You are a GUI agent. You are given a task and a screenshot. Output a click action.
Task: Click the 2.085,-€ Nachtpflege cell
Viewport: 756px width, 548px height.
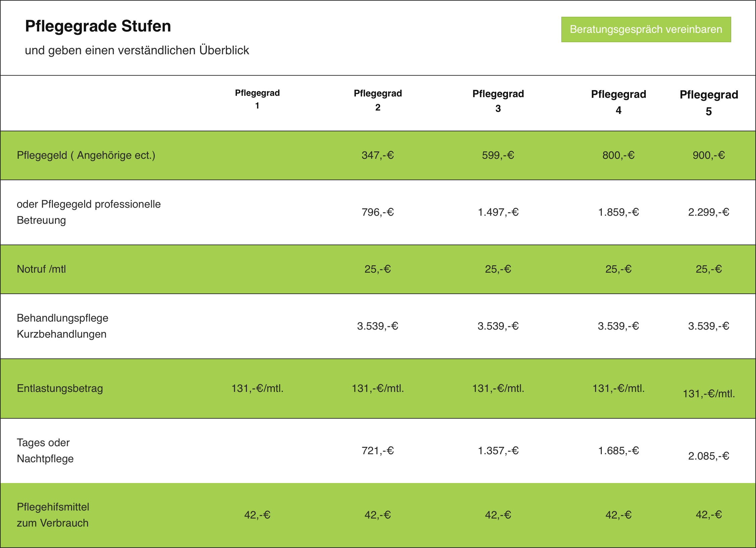coord(708,456)
